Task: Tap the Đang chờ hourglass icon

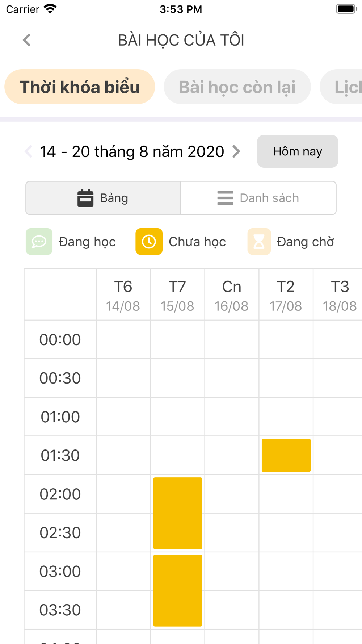Action: (259, 242)
